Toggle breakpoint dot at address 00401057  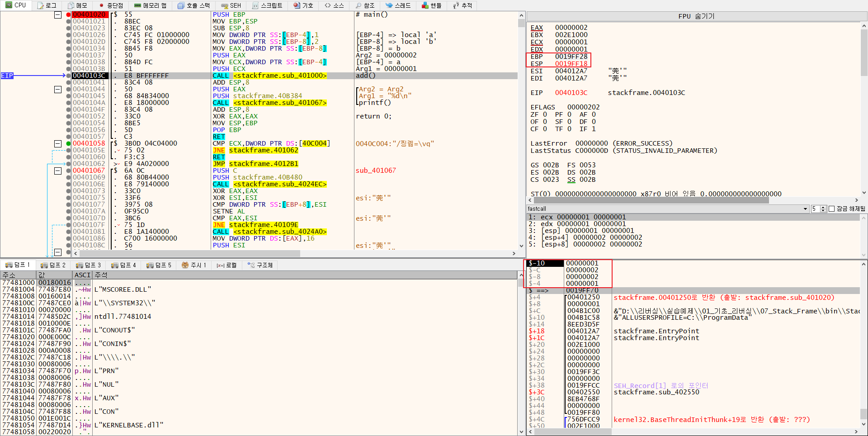click(x=68, y=137)
